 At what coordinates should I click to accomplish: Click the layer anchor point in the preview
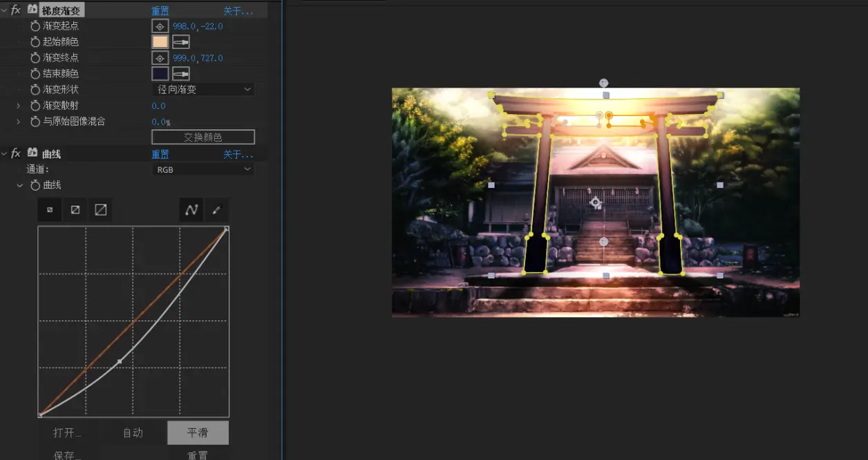595,202
